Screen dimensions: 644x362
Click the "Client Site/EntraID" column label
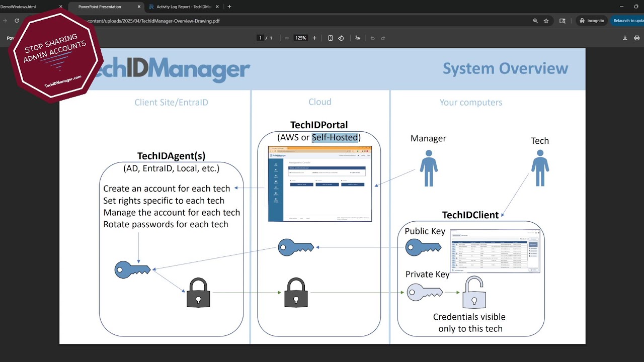pos(171,103)
